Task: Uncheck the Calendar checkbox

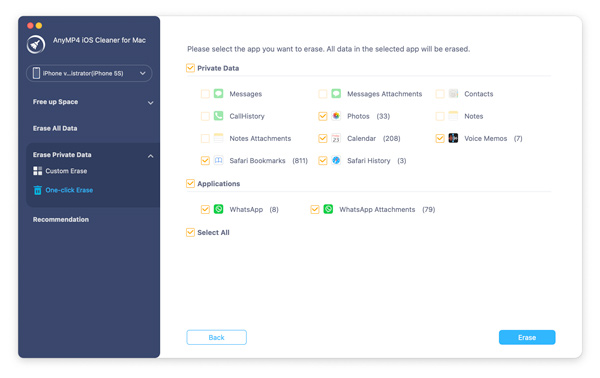Action: click(323, 138)
